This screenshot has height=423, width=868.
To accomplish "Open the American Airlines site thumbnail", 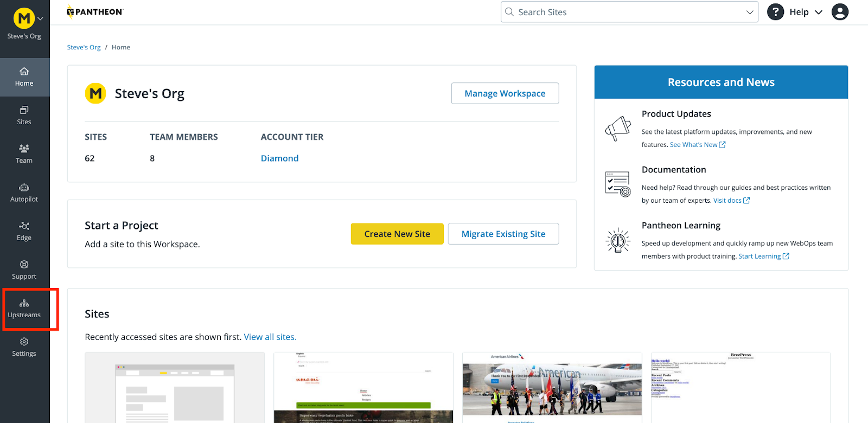I will (x=552, y=387).
